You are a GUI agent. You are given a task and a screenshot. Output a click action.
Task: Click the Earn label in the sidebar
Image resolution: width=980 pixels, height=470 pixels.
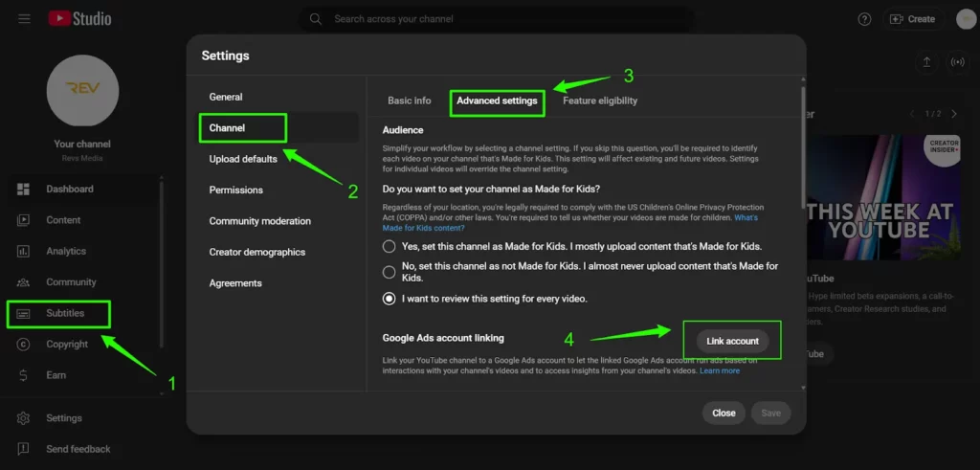coord(56,375)
